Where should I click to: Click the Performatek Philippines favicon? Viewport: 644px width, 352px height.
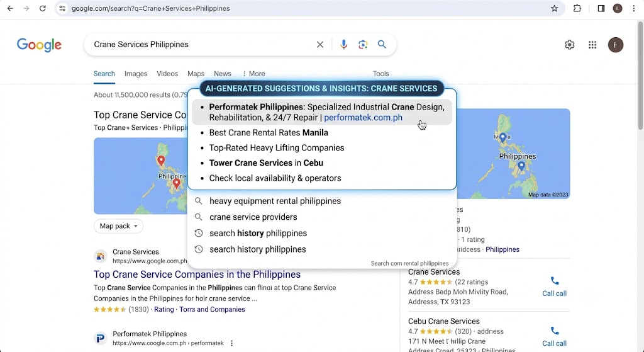[x=100, y=338]
